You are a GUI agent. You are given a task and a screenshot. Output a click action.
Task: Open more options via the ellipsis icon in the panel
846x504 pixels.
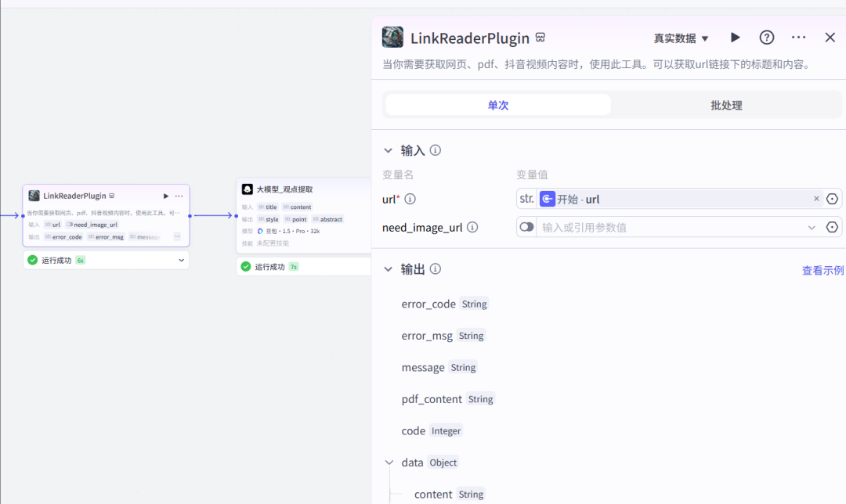click(798, 37)
